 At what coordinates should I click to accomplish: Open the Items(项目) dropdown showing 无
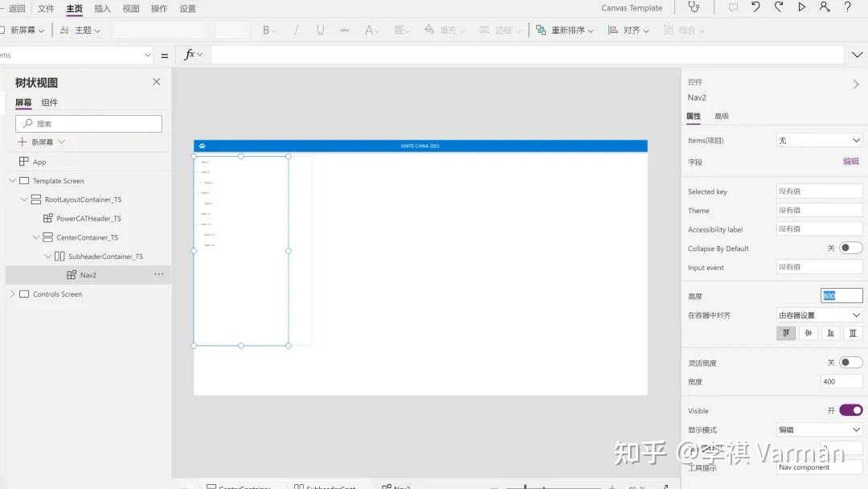[x=819, y=139]
